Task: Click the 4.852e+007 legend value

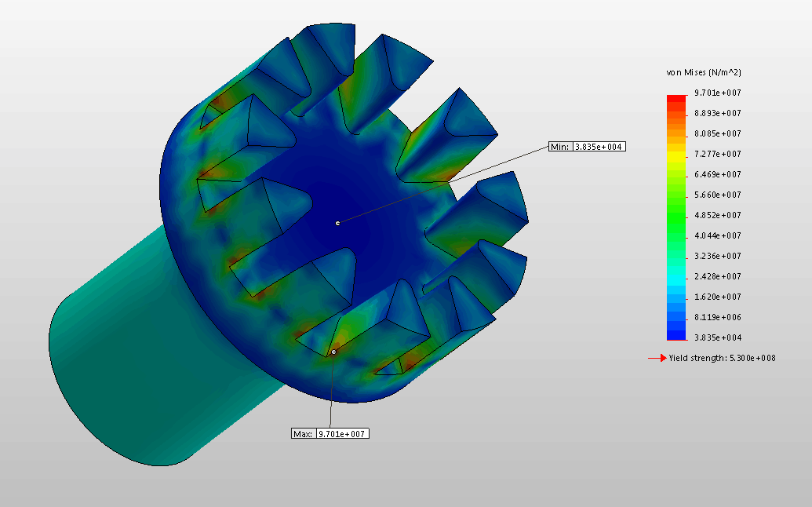Action: click(x=718, y=215)
